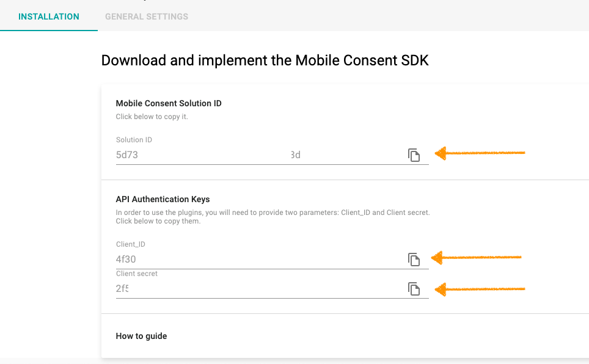This screenshot has height=364, width=589.
Task: Click the Mobile Consent Solution ID title
Action: (x=169, y=103)
